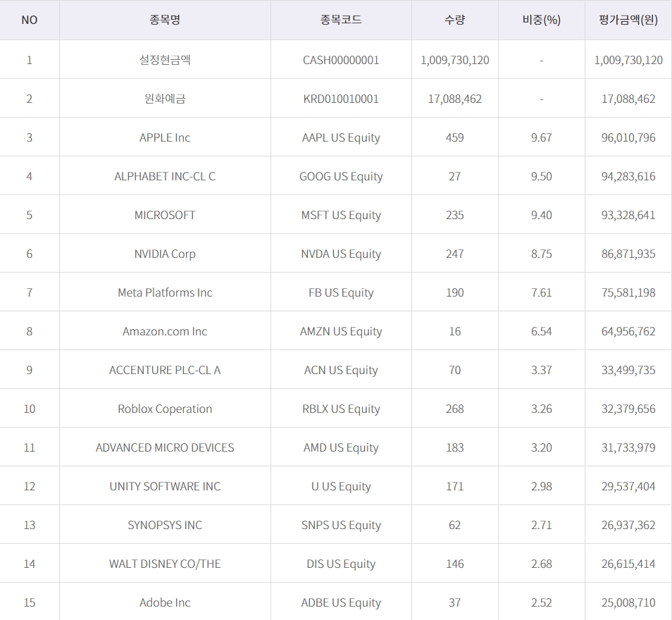The image size is (672, 620).
Task: Click SNPS US Equity code
Action: coord(341,526)
